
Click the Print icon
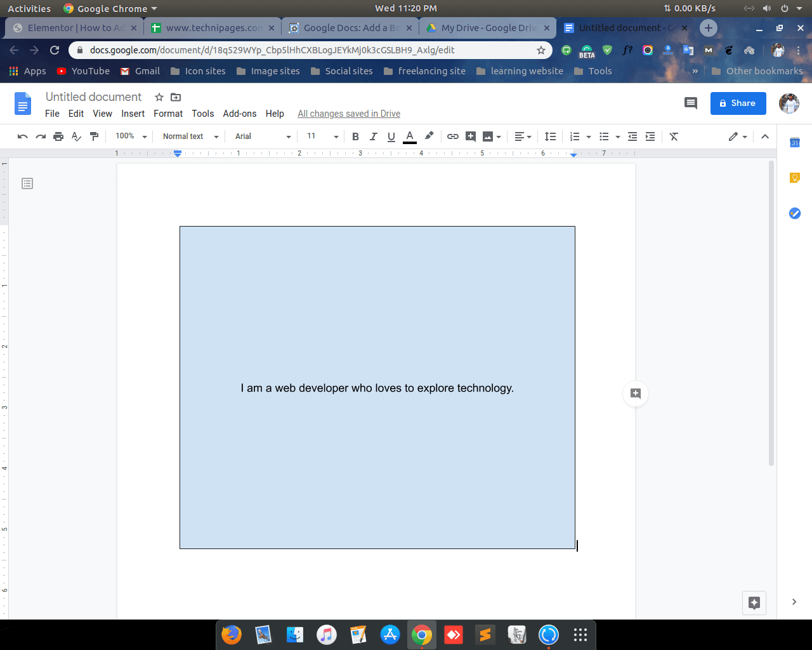coord(58,136)
